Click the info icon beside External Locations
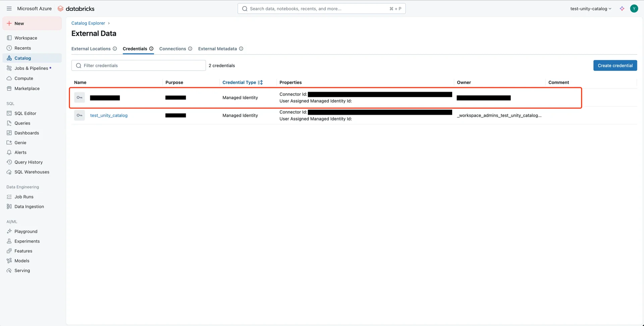The height and width of the screenshot is (326, 644). [x=115, y=49]
